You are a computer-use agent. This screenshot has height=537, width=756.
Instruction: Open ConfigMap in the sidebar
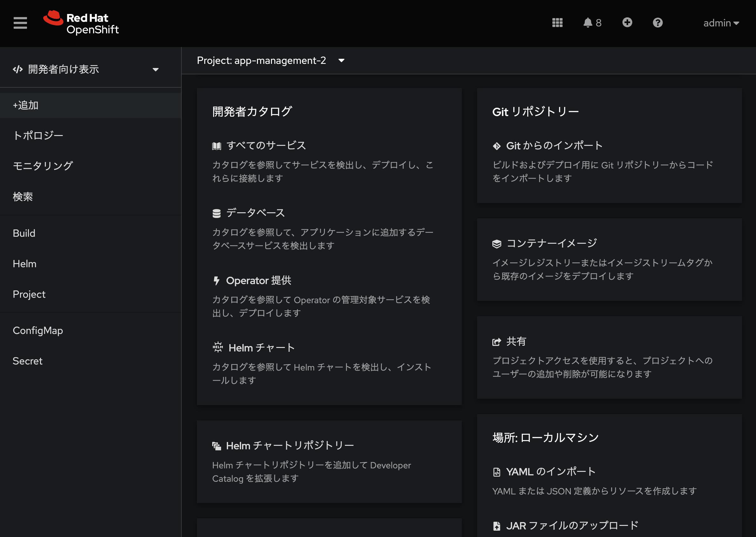91,330
